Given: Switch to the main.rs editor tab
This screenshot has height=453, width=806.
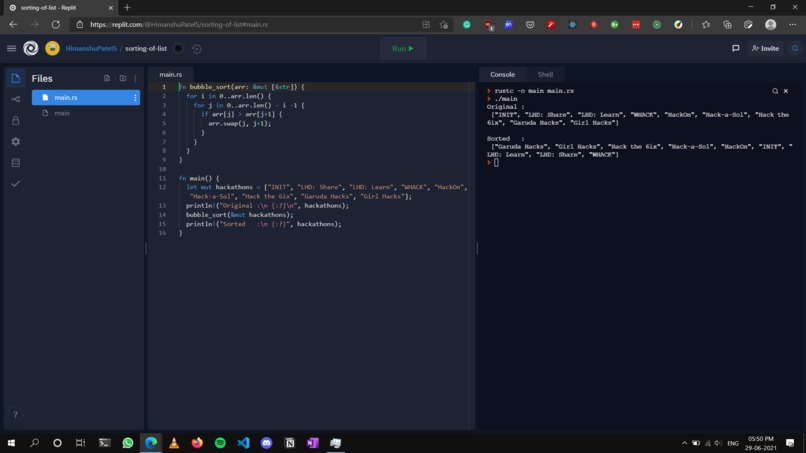Looking at the screenshot, I should point(170,74).
